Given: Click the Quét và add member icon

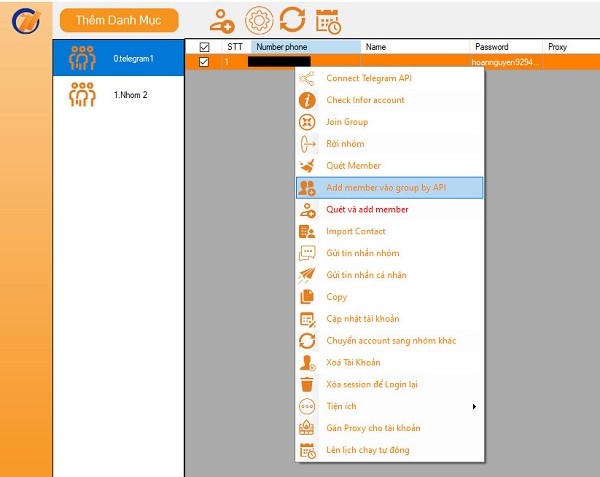Looking at the screenshot, I should click(x=307, y=210).
